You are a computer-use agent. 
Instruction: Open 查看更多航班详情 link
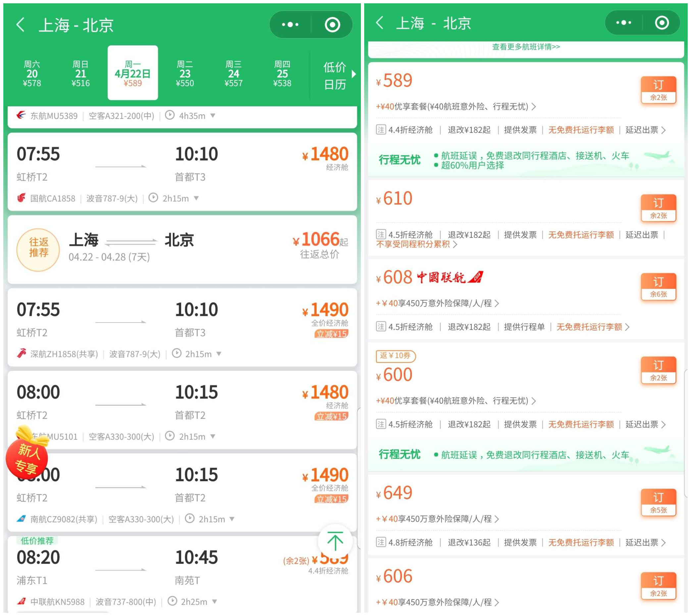click(x=525, y=47)
